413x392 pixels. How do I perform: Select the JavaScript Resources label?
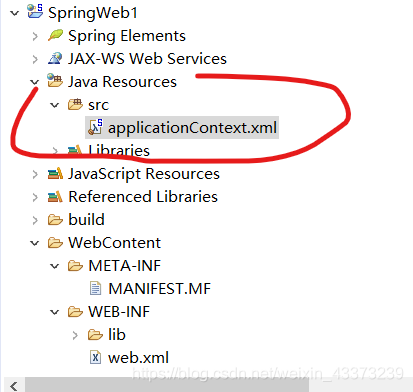[144, 174]
